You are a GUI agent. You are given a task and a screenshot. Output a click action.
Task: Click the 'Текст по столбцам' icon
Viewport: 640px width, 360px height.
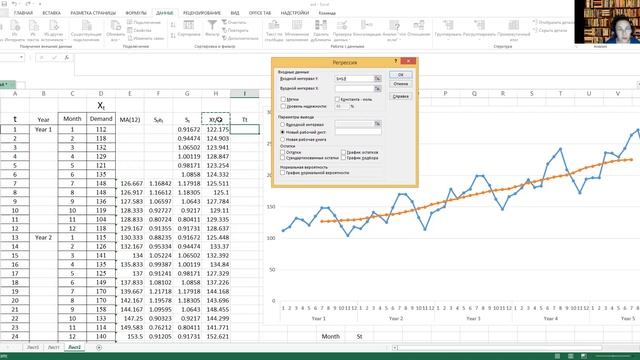(274, 25)
